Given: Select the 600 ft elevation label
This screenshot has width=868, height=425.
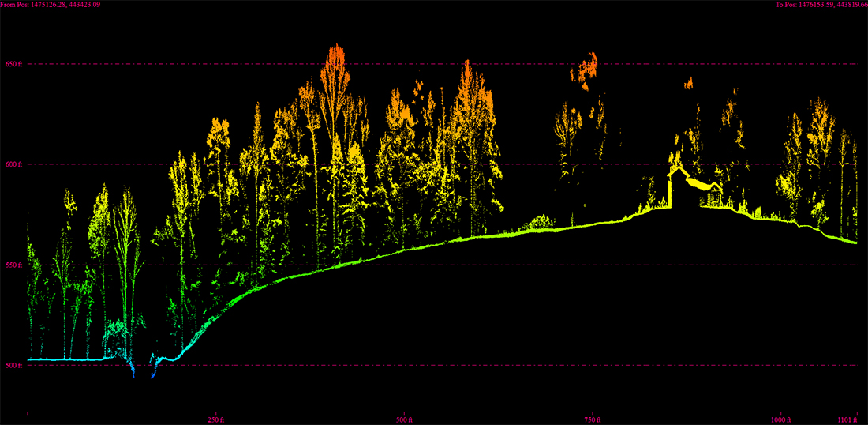Looking at the screenshot, I should (x=14, y=164).
